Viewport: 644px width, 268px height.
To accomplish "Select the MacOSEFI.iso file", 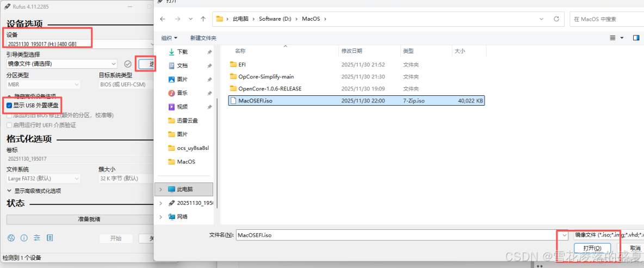I will 356,100.
